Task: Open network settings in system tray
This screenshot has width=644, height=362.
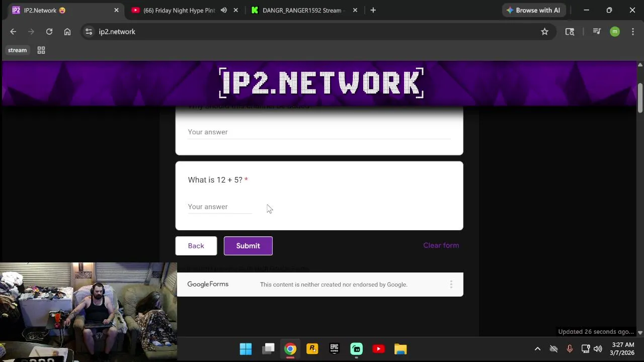Action: [x=585, y=349]
